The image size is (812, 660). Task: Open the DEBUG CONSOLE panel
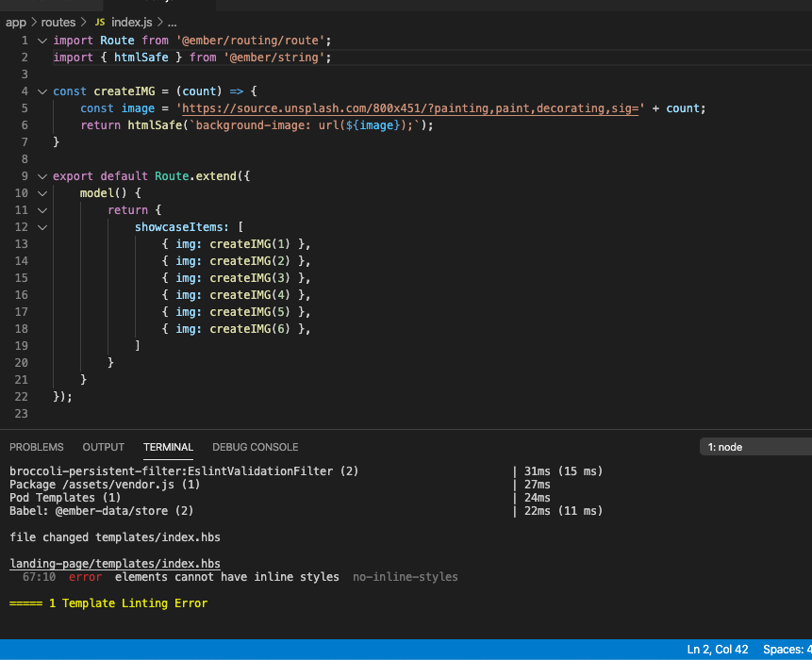[255, 447]
